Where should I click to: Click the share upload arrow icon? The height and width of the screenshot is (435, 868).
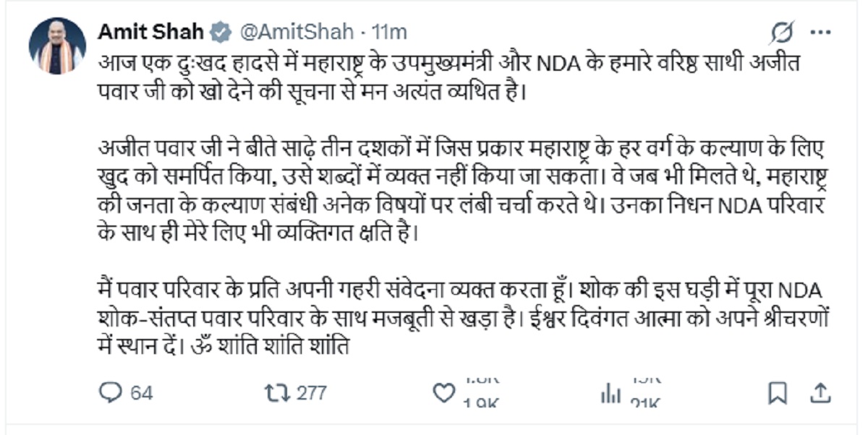820,393
